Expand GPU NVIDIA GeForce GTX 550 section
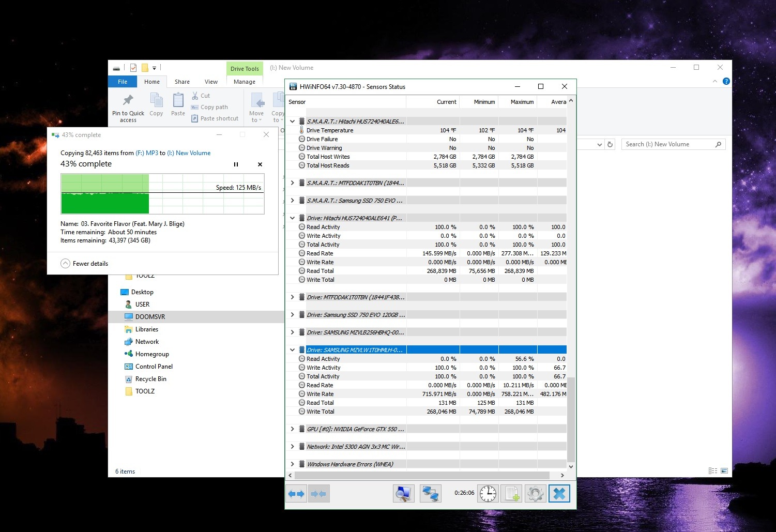This screenshot has width=776, height=532. click(292, 429)
